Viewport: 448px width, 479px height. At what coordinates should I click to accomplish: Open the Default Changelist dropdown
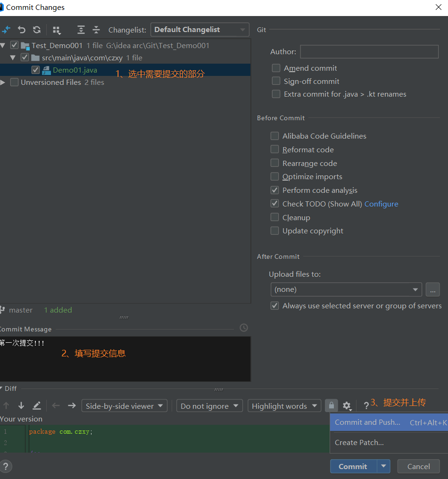pos(200,30)
